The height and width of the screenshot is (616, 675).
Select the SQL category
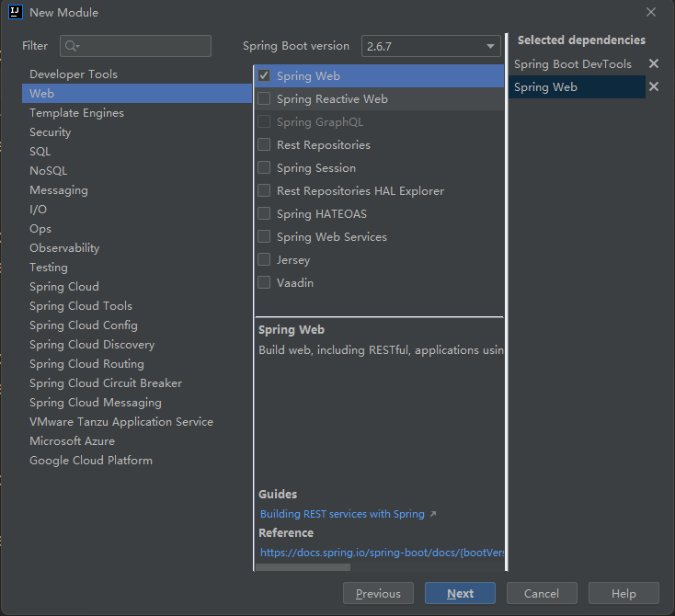pyautogui.click(x=137, y=152)
